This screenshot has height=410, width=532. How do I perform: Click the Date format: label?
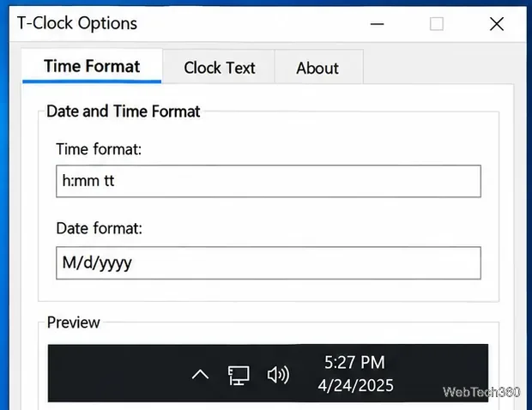click(x=99, y=228)
